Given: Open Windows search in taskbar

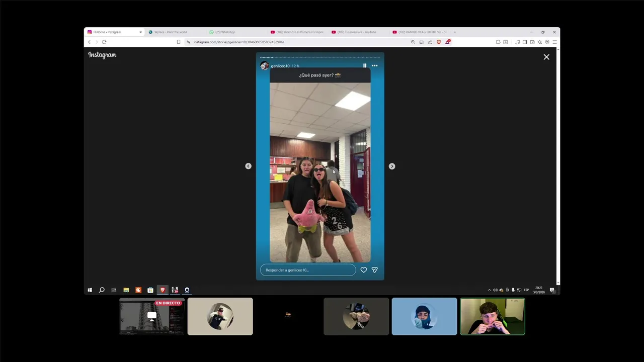Looking at the screenshot, I should (x=102, y=290).
